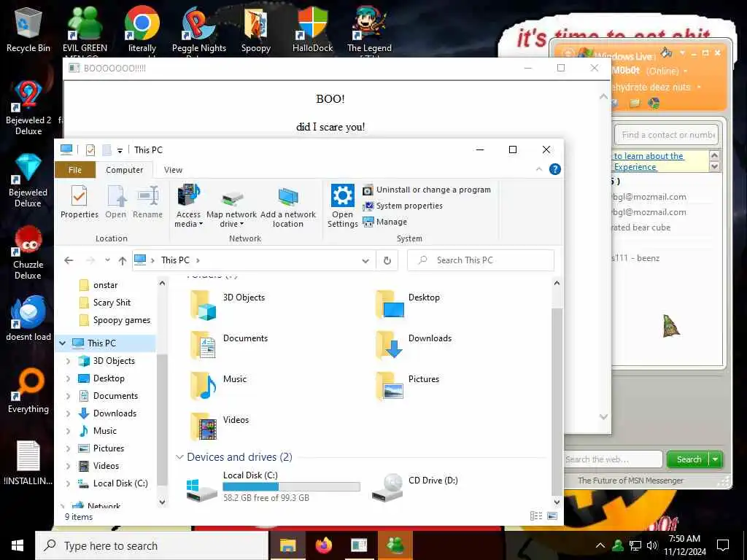Collapse This PC in navigation tree
Viewport: 747px width, 560px height.
coord(63,343)
